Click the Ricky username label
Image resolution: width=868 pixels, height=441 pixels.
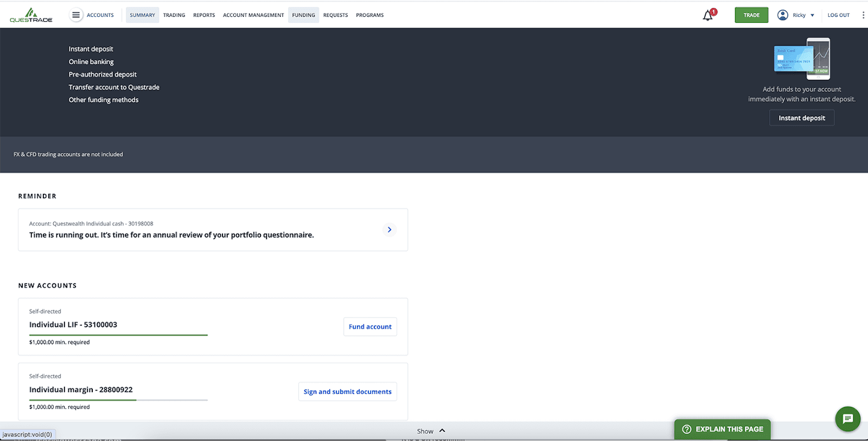(799, 15)
